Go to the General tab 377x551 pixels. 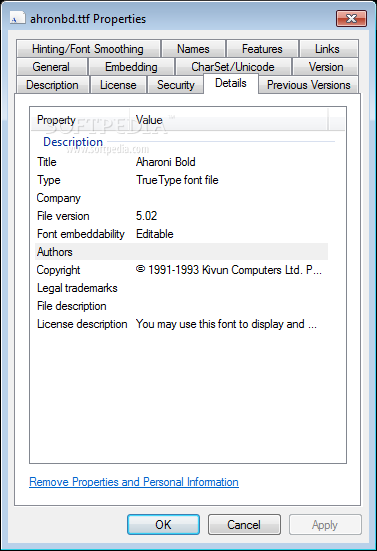(51, 67)
